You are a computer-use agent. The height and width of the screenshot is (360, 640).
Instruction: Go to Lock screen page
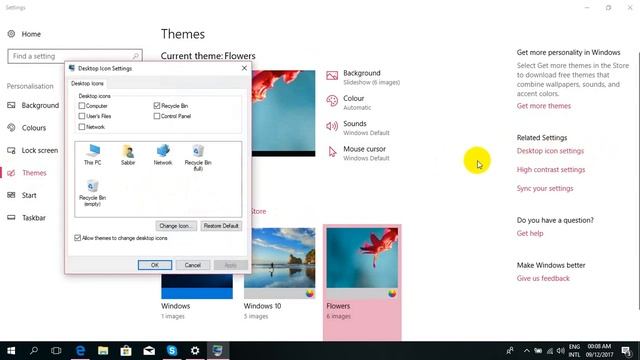pos(40,150)
